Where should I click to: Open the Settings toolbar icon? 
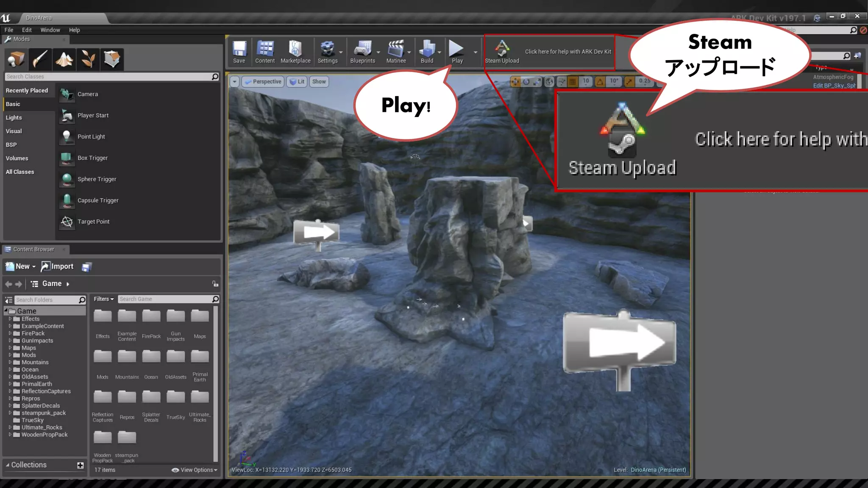(x=327, y=52)
